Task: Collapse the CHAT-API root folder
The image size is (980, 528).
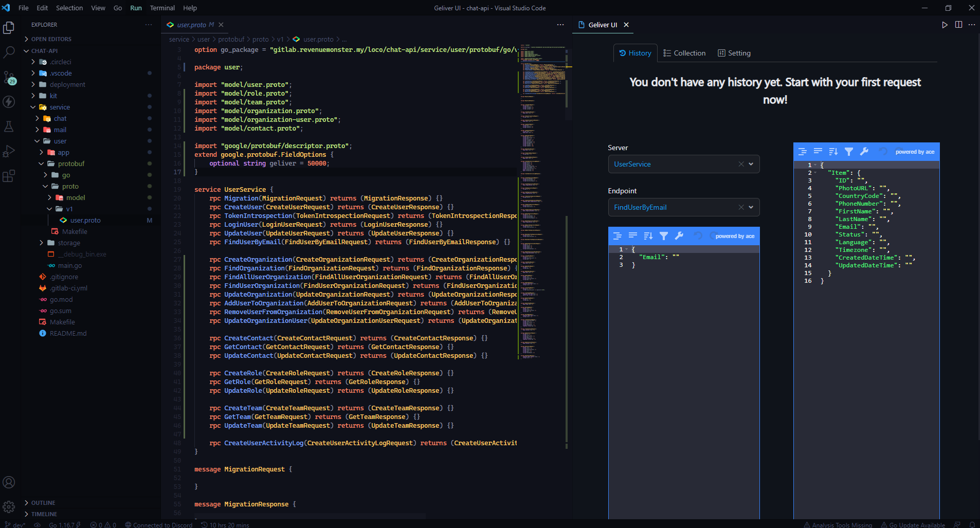Action: click(x=92, y=51)
